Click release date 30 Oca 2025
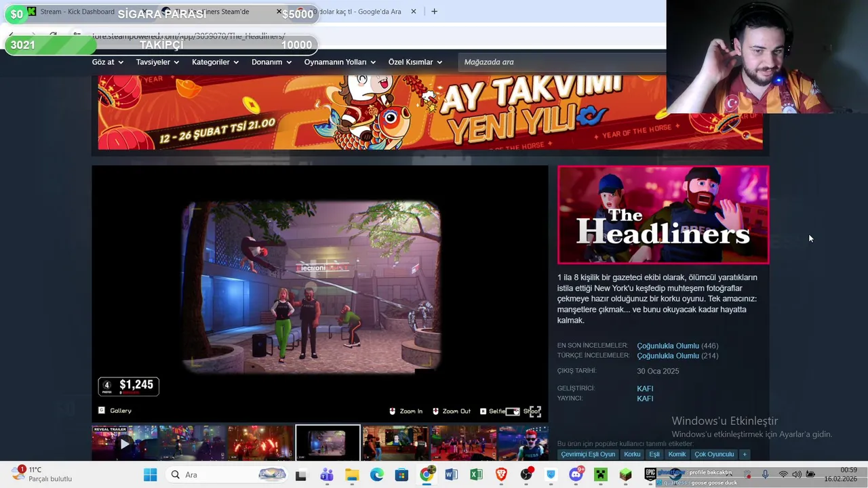The height and width of the screenshot is (488, 868). click(658, 371)
